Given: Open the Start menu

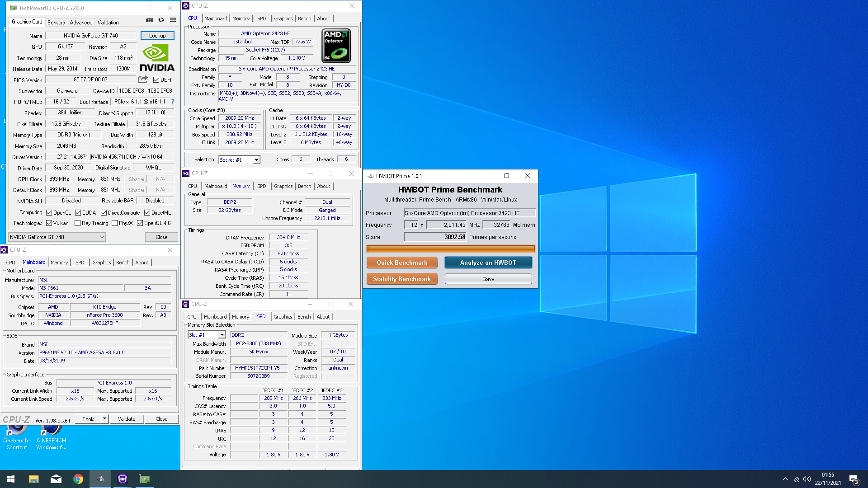Looking at the screenshot, I should tap(11, 479).
